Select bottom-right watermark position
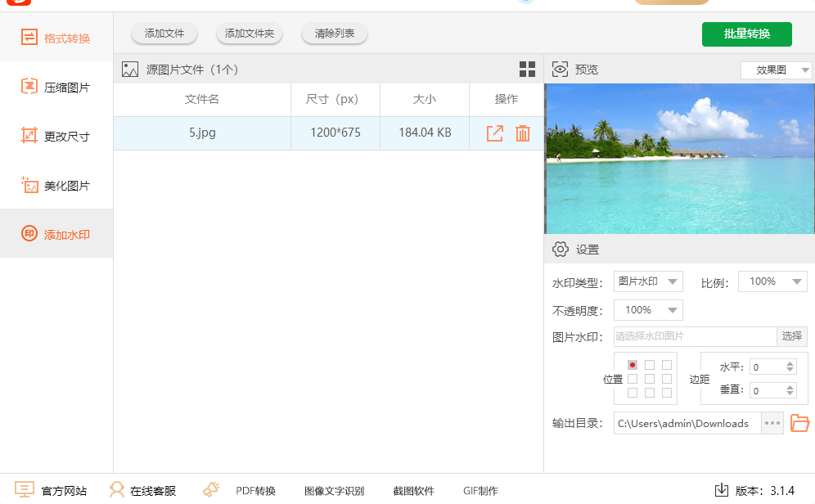This screenshot has height=504, width=815. coord(667,393)
